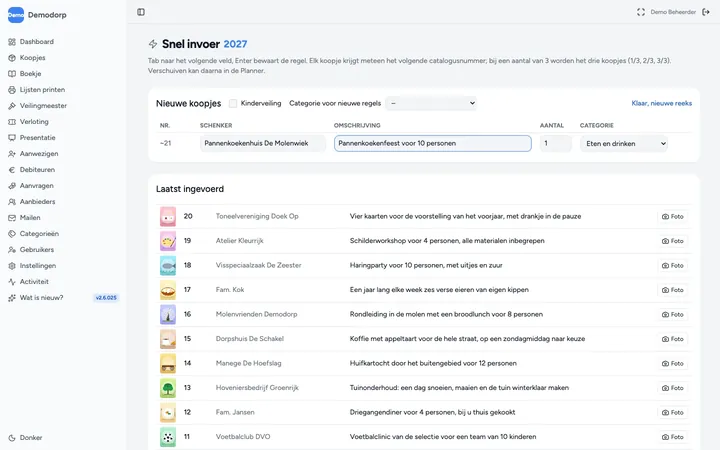Click the Demodorp logo icon
Screen dimensions: 720x450
point(16,15)
